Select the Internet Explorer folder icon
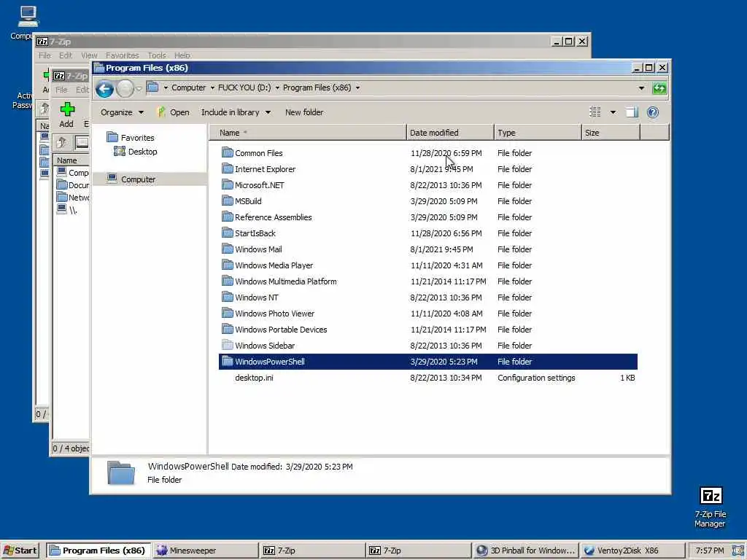747x560 pixels. [x=228, y=169]
